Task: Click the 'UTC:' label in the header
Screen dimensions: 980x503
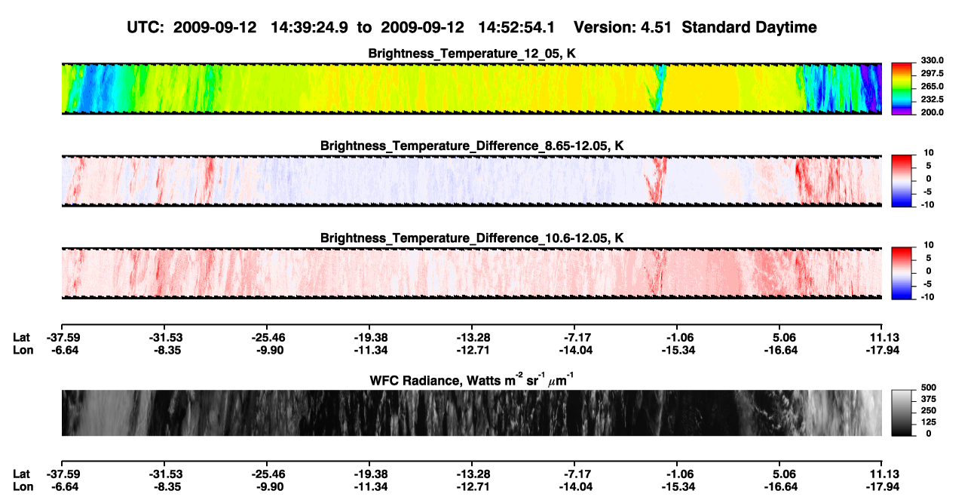Action: pos(146,27)
